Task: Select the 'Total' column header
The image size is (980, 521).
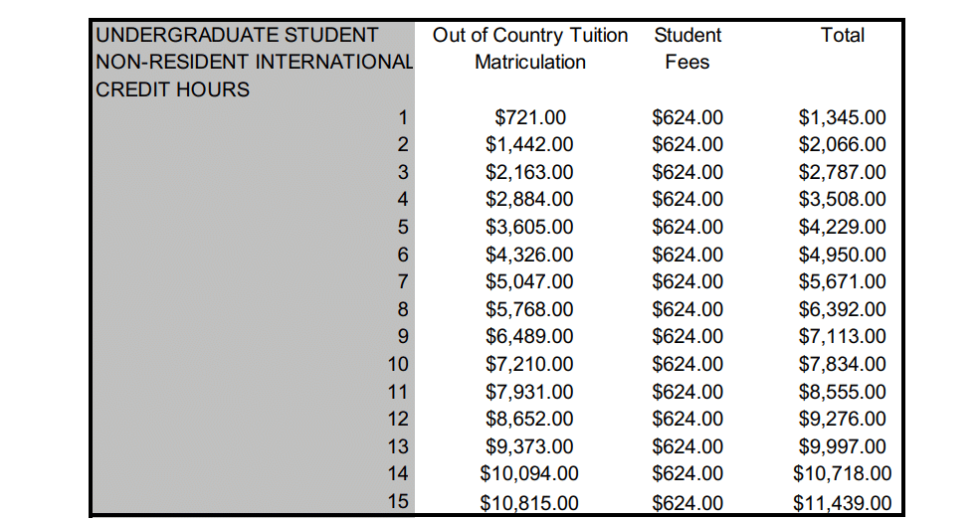Action: click(843, 36)
